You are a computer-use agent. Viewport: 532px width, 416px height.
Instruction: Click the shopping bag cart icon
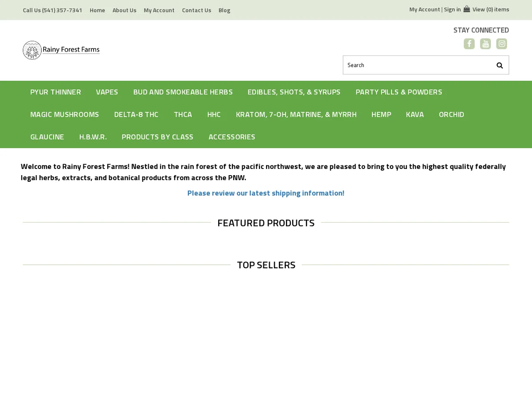coord(466,9)
